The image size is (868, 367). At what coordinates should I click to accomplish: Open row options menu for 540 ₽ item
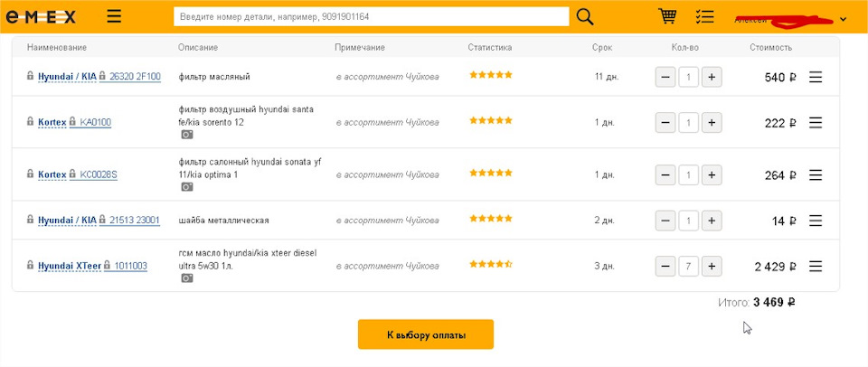pos(816,78)
